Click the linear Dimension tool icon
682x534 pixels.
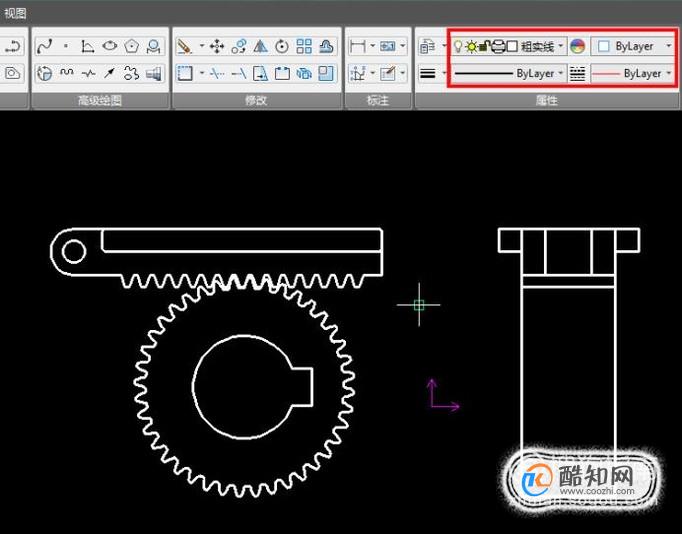point(357,46)
